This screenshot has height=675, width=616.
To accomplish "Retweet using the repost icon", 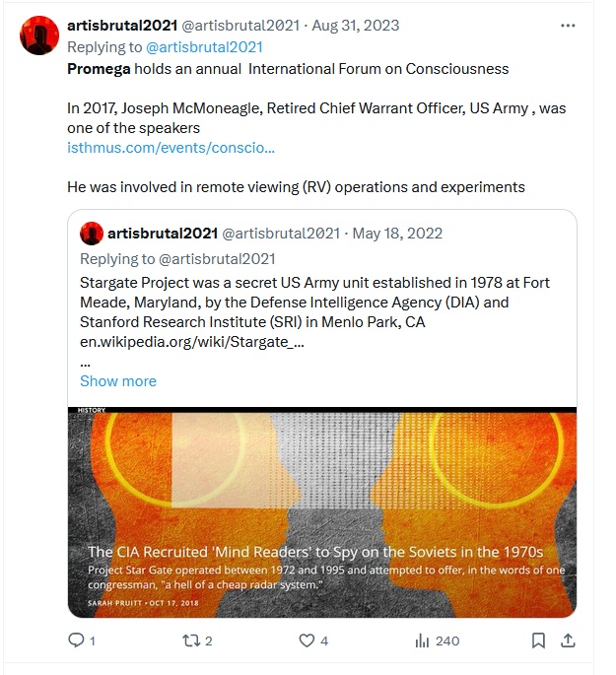I will point(191,641).
